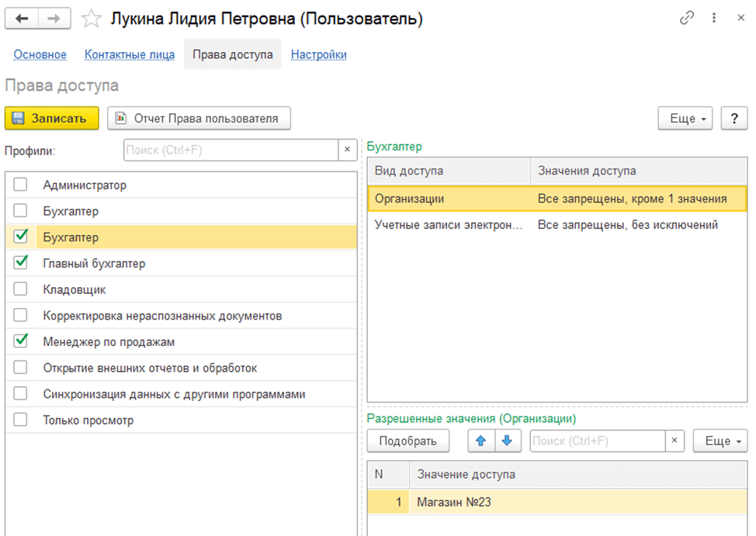Click the back navigation arrow

(22, 19)
